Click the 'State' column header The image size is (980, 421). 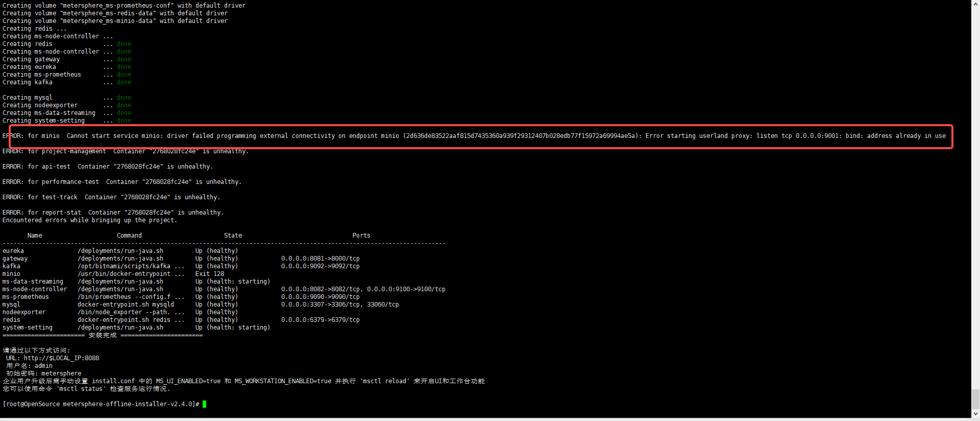[x=233, y=236]
